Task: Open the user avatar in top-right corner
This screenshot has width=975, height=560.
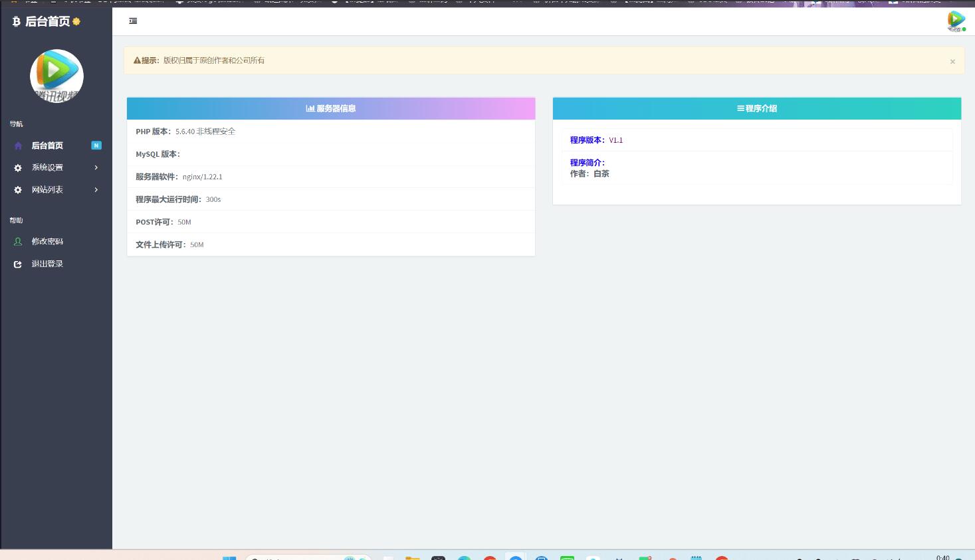Action: pos(956,21)
